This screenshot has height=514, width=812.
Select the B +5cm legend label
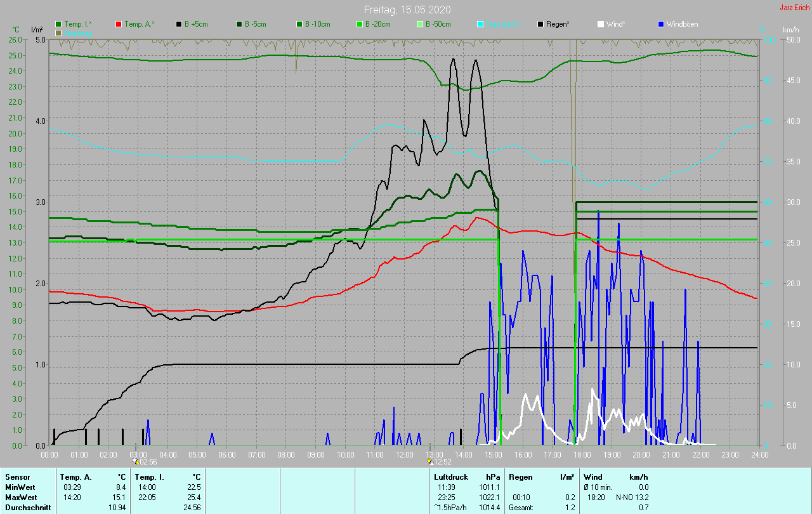point(196,24)
